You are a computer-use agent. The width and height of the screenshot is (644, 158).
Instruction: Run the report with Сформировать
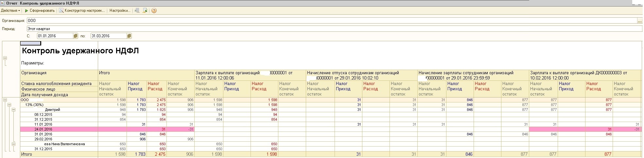(x=40, y=10)
